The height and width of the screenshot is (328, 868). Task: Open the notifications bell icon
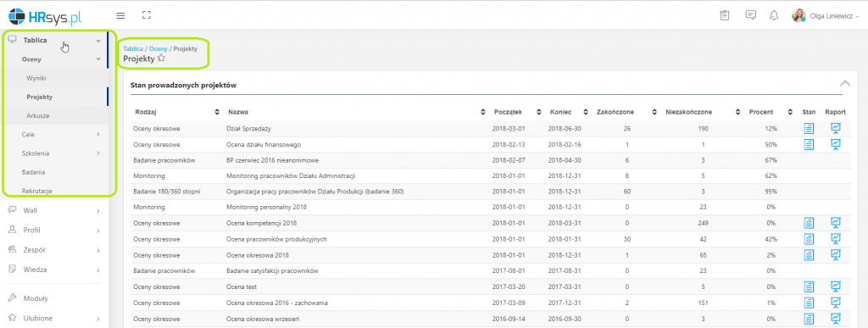774,15
